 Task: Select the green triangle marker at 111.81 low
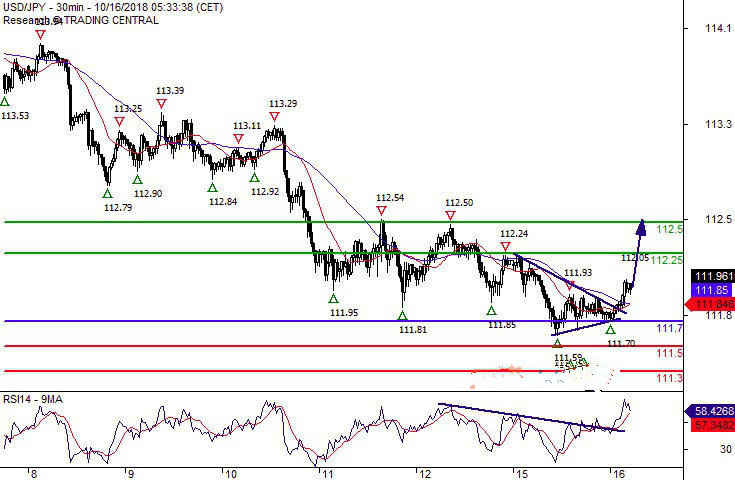(402, 315)
